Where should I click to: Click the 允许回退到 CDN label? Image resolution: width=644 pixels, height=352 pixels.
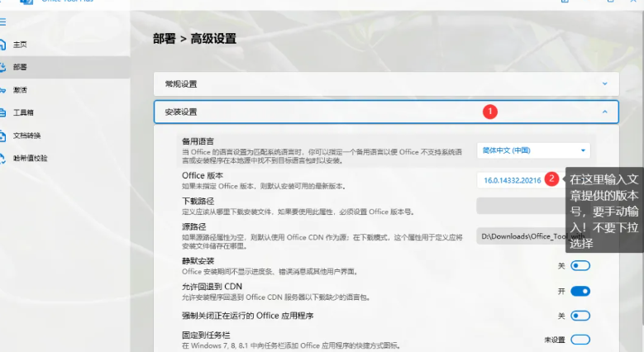point(212,287)
